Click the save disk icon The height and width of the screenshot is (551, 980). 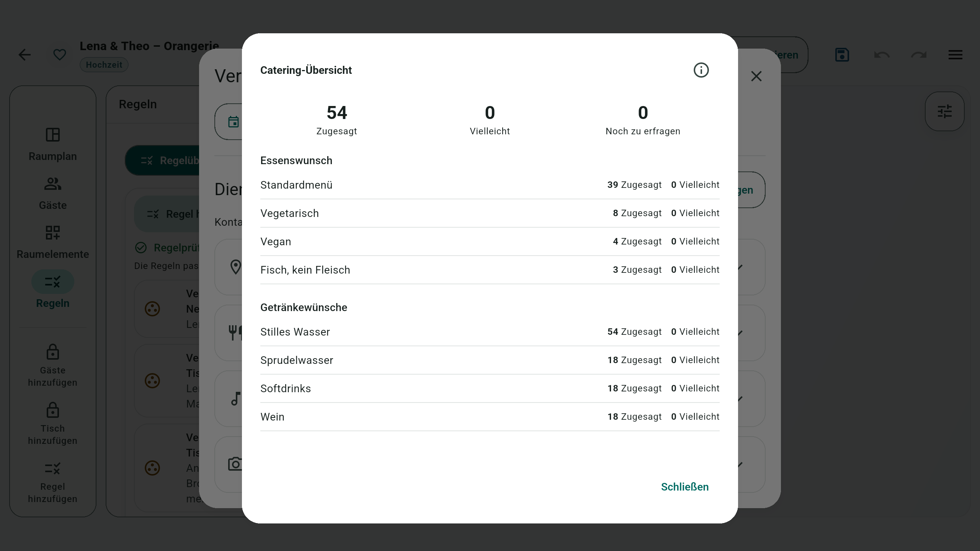(842, 55)
